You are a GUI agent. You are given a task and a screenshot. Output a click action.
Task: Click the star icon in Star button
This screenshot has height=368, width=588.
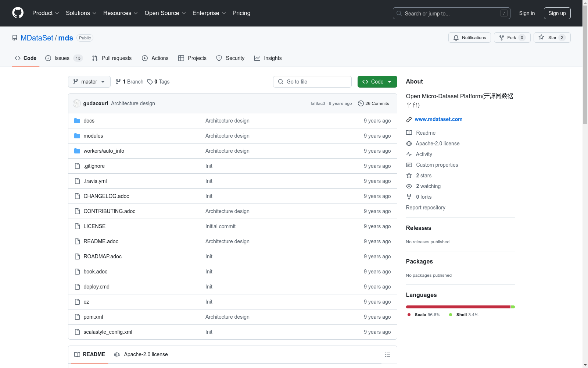541,37
